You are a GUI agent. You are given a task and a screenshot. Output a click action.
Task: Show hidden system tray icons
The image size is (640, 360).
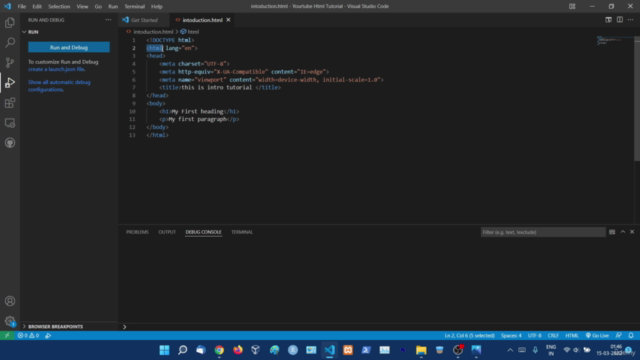(x=510, y=350)
